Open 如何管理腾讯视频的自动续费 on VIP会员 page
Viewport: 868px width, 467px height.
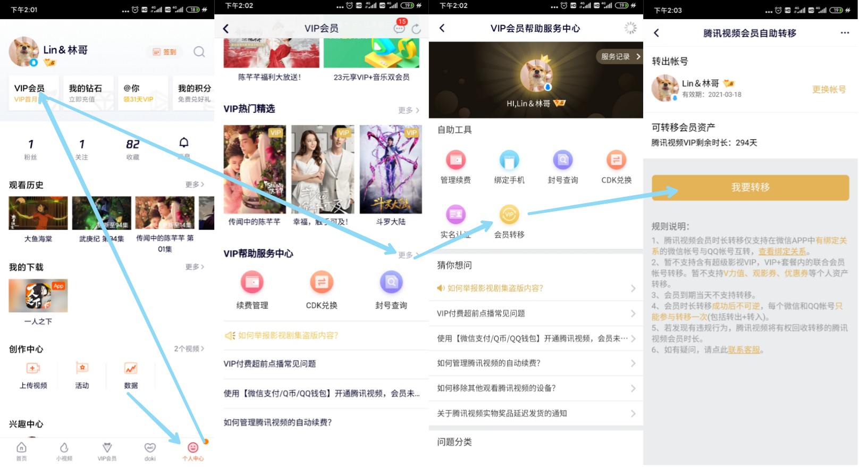click(326, 422)
